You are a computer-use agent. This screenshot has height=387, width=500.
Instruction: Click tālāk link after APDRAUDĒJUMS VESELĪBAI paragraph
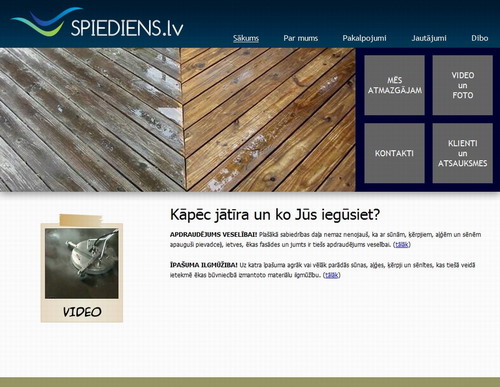[x=402, y=245]
